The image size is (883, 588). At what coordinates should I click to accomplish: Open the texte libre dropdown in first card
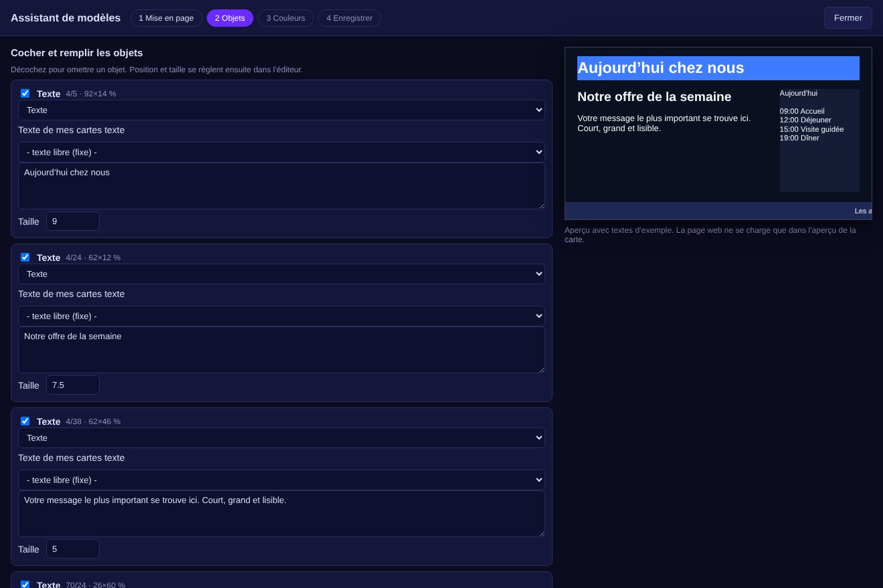(282, 153)
